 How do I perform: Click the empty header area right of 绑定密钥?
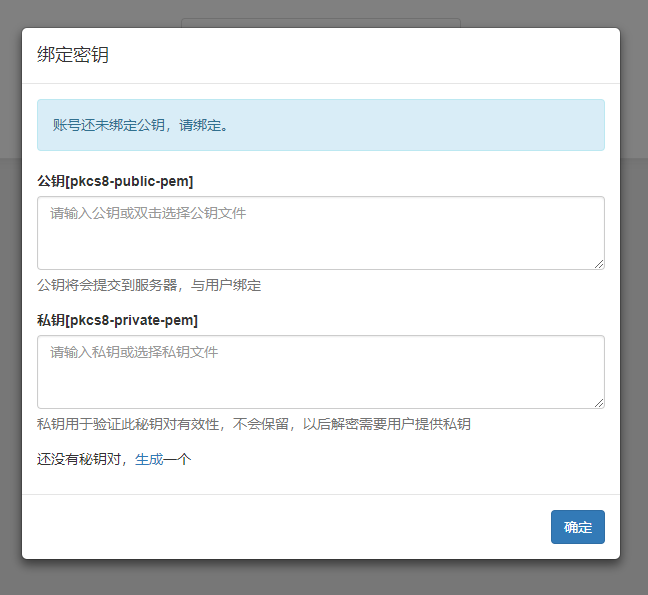400,55
